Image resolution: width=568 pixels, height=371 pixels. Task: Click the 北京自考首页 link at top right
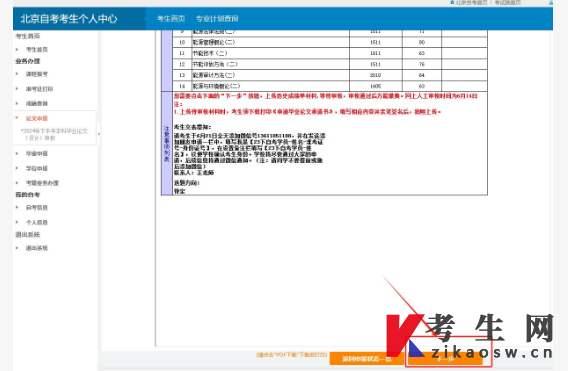[x=471, y=3]
